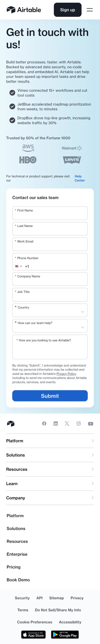Open the phone country code flag selector
This screenshot has height=644, width=100.
18,266
